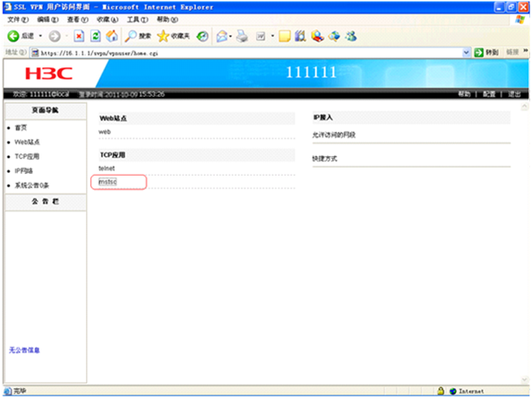Select TCP应用 in the left navigation

point(27,156)
